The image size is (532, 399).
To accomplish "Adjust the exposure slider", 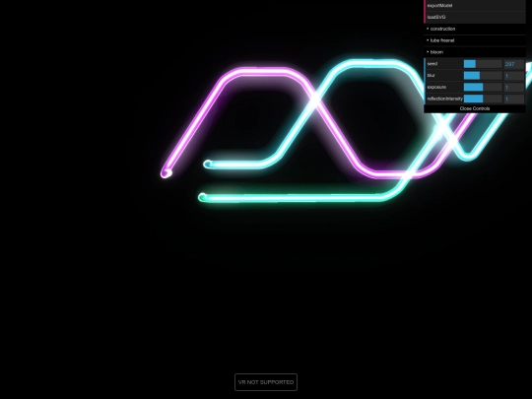I will coord(483,87).
